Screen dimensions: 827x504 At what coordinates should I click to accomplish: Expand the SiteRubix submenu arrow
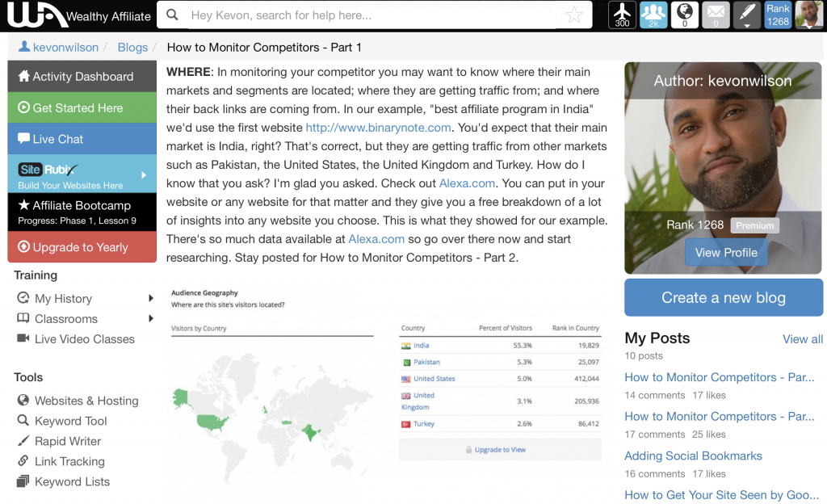tap(144, 174)
